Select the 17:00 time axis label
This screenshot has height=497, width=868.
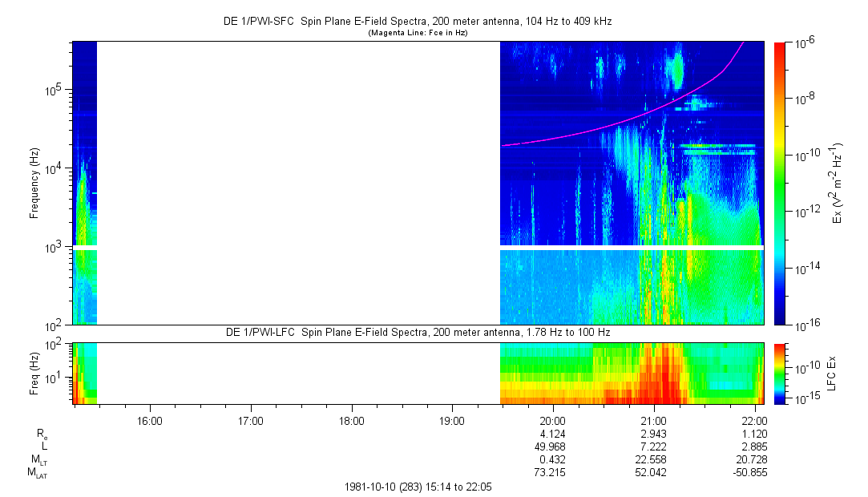click(251, 421)
